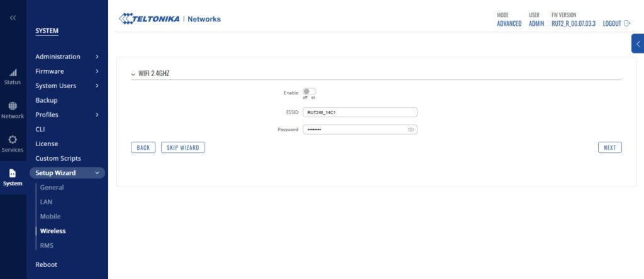Expand the Firmware submenu
The image size is (644, 279).
point(97,71)
